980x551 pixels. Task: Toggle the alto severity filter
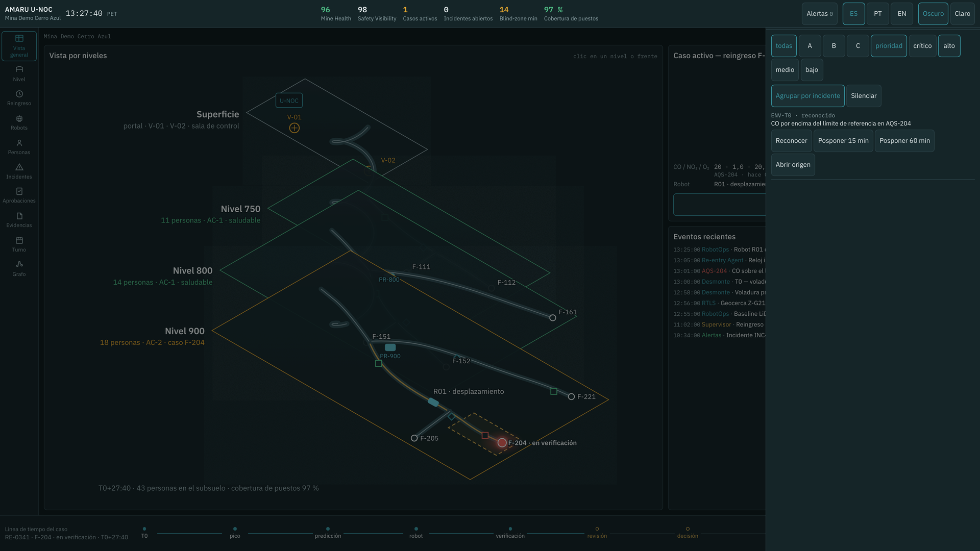tap(949, 46)
